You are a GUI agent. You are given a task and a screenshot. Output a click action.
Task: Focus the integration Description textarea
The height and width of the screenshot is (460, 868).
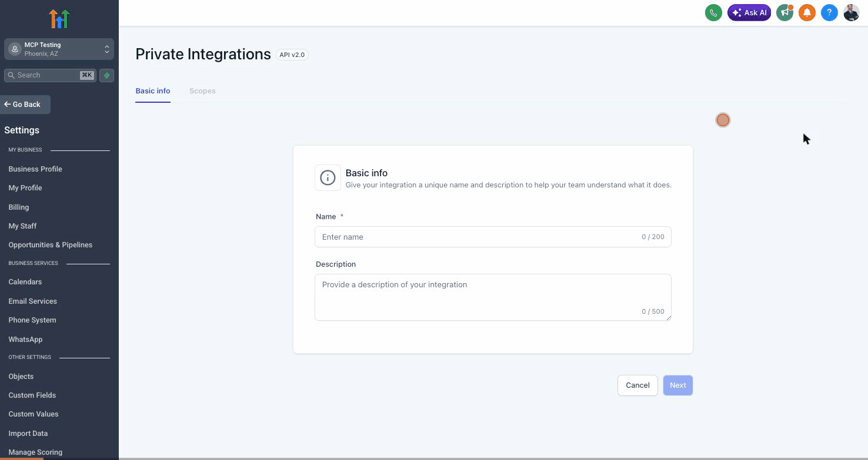[x=493, y=297]
